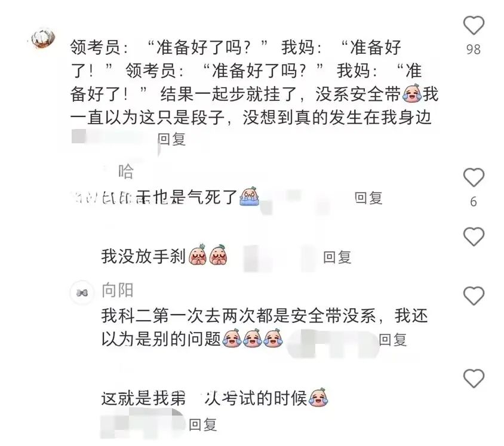Like the top comment with 98 likes
Viewport: 504px width, 446px height.
point(474,25)
